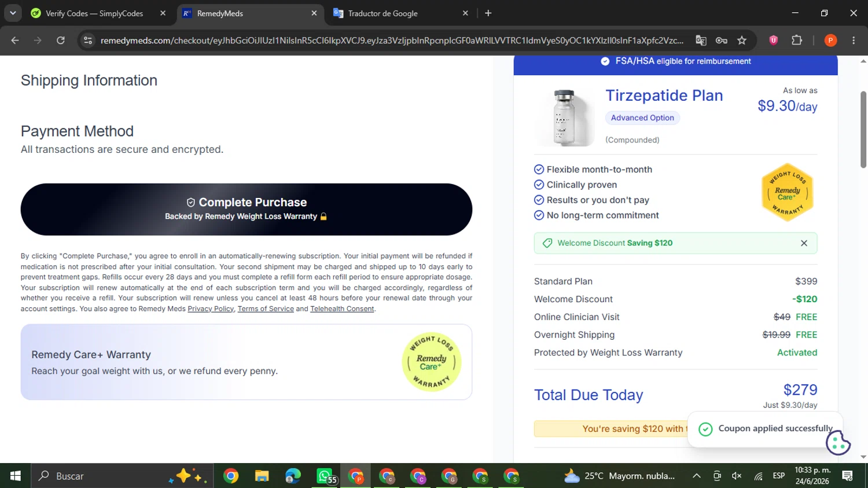
Task: Click the -$120 Welcome Discount value
Action: 805,299
